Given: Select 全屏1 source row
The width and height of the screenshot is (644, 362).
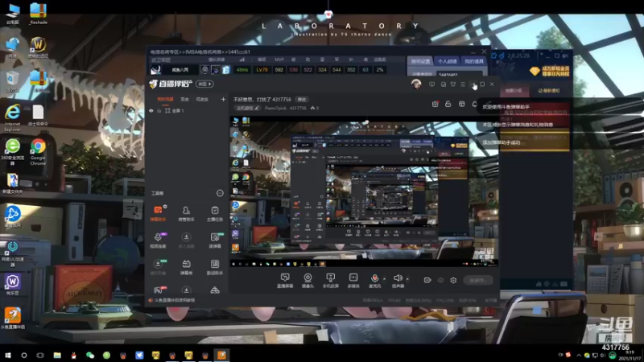Looking at the screenshot, I should pos(187,111).
